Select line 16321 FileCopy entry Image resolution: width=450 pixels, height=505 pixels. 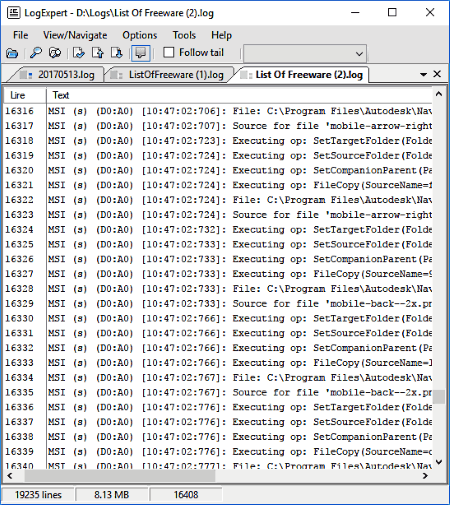click(x=218, y=185)
